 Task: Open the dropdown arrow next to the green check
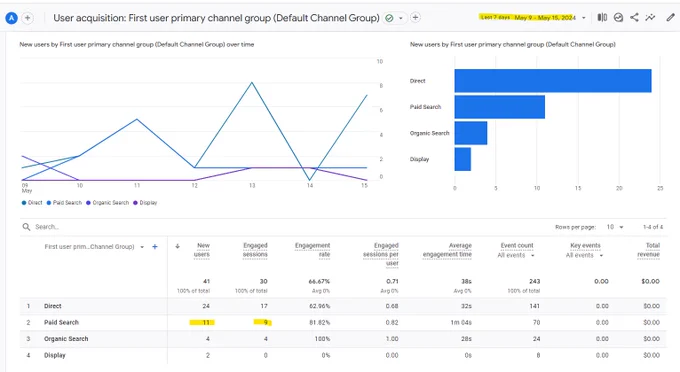click(401, 18)
